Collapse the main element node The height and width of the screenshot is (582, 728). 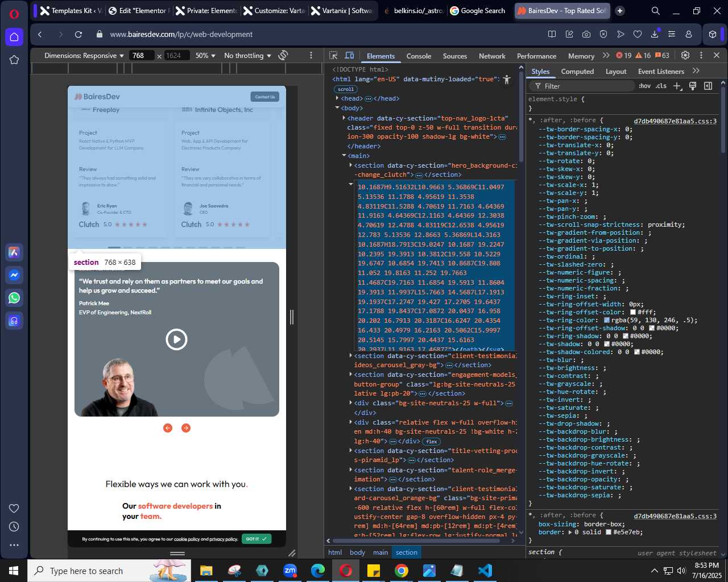344,156
